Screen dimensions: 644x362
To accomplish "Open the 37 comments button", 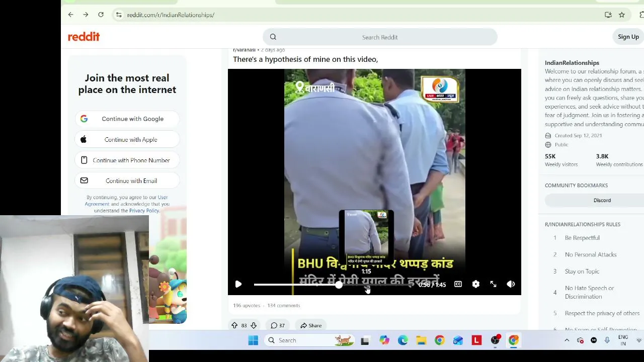I will pos(278,325).
